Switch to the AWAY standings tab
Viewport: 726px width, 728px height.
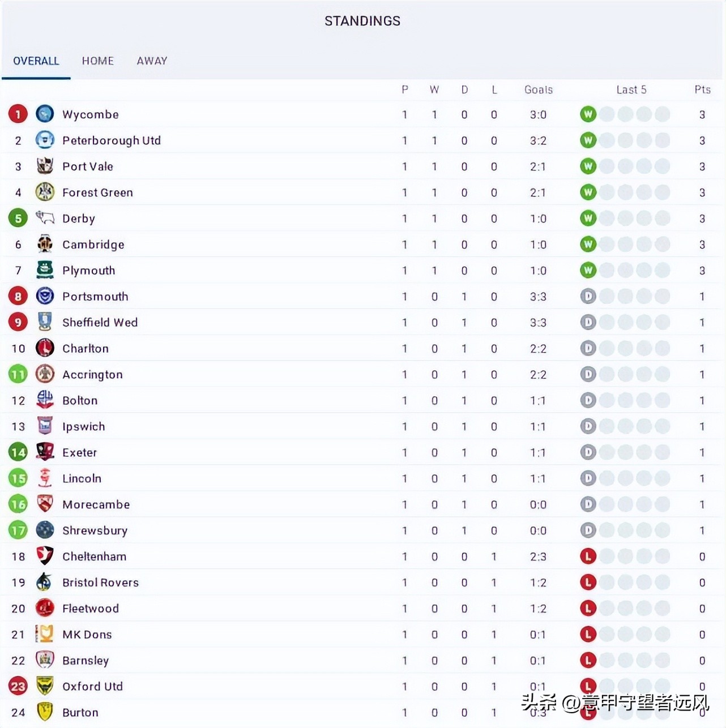pos(152,61)
